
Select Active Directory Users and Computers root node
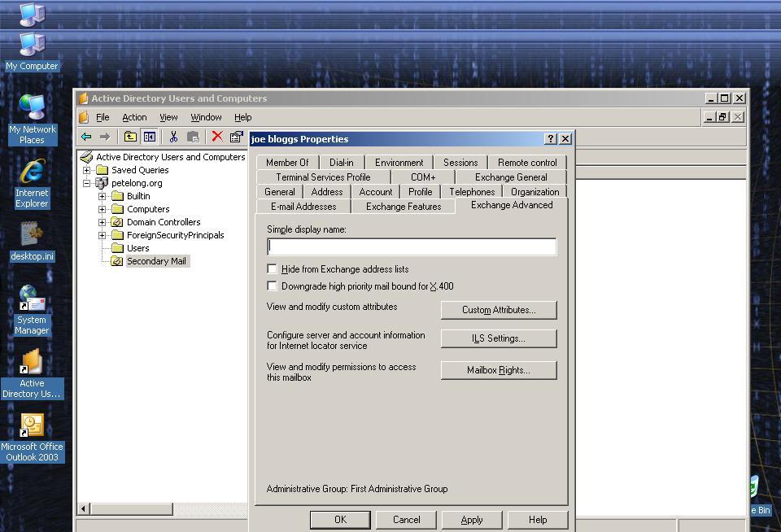[x=170, y=157]
